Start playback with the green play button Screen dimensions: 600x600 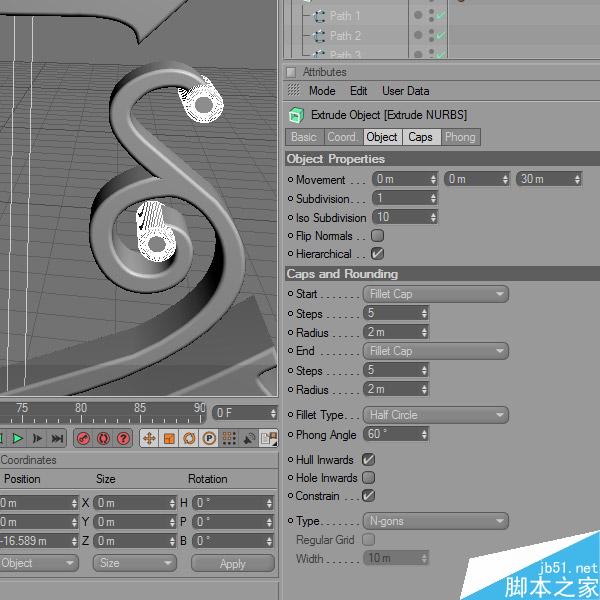(x=17, y=439)
